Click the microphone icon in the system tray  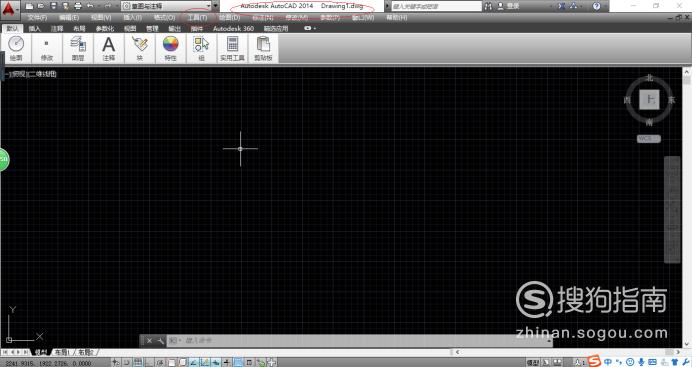[x=641, y=362]
